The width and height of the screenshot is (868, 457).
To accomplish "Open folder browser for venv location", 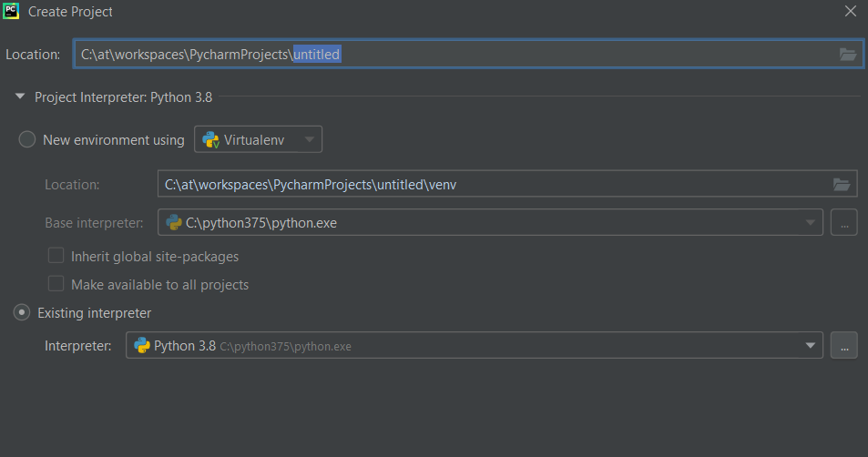I will tap(842, 184).
